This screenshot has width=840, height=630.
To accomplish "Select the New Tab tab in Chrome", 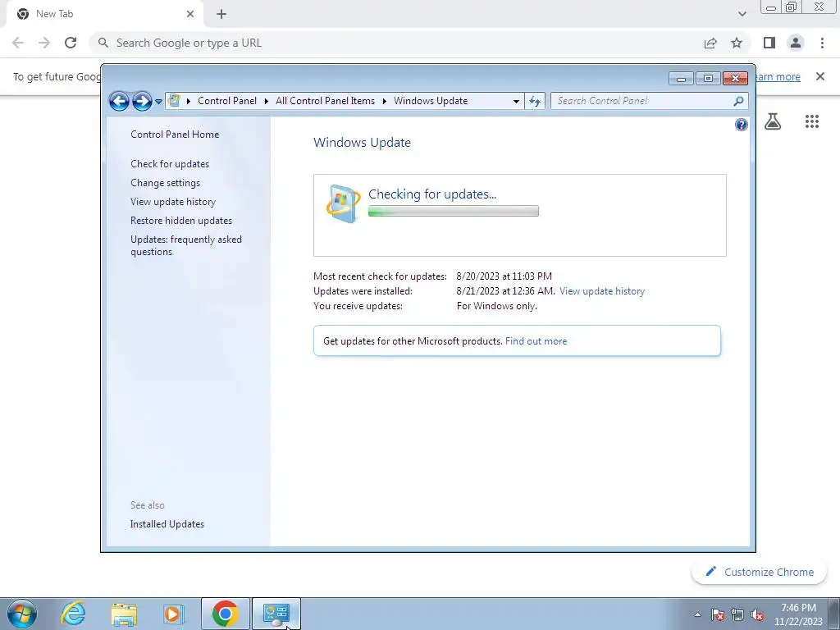I will pos(104,14).
